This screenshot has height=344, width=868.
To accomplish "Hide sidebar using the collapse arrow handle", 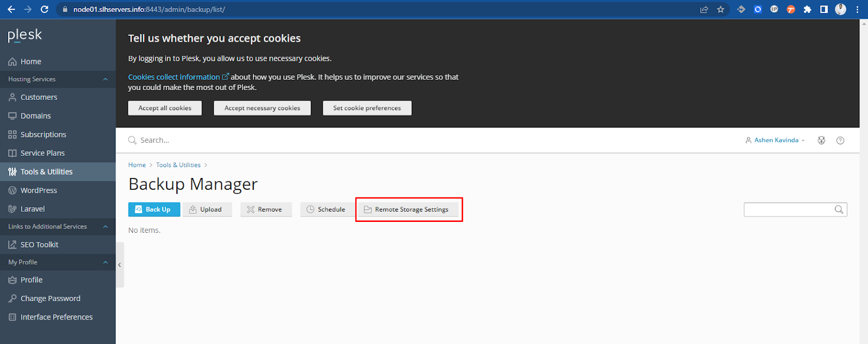I will (x=119, y=265).
